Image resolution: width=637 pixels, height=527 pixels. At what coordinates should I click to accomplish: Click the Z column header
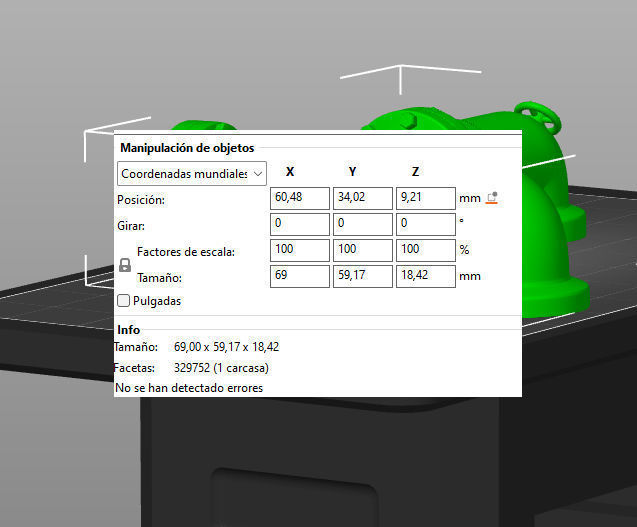(415, 172)
